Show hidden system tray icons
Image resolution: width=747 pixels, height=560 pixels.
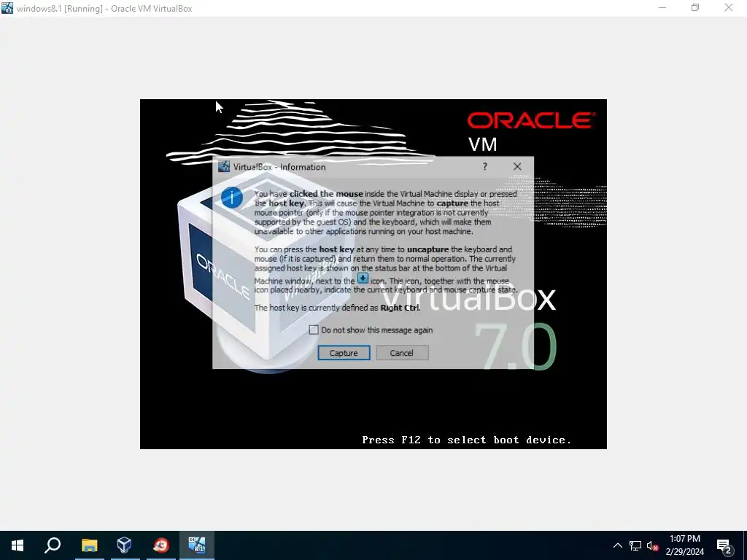tap(617, 545)
